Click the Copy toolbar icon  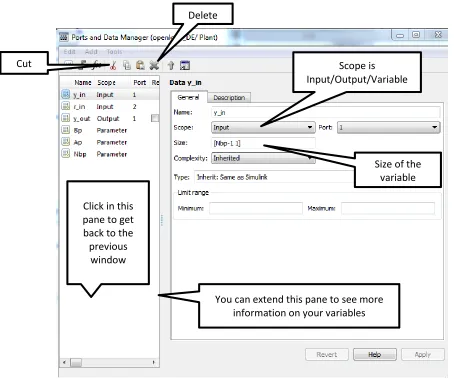click(x=127, y=65)
